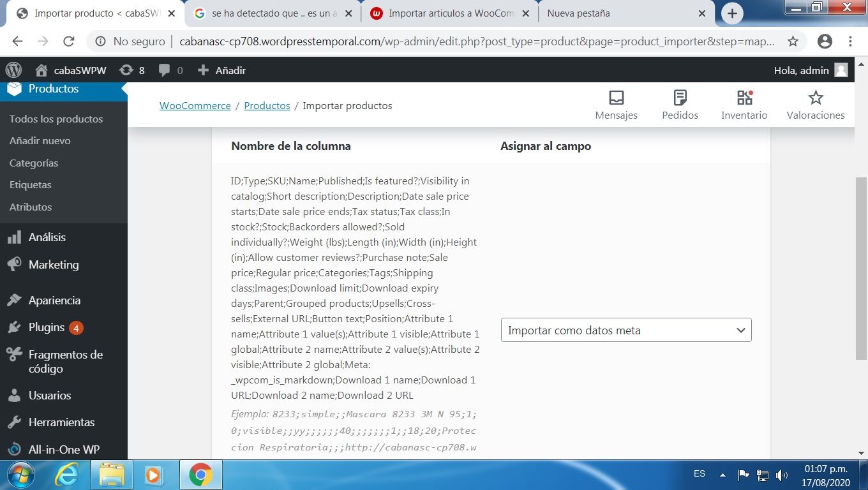Open Chrome profile icon
Viewport: 868px width, 490px height.
825,41
